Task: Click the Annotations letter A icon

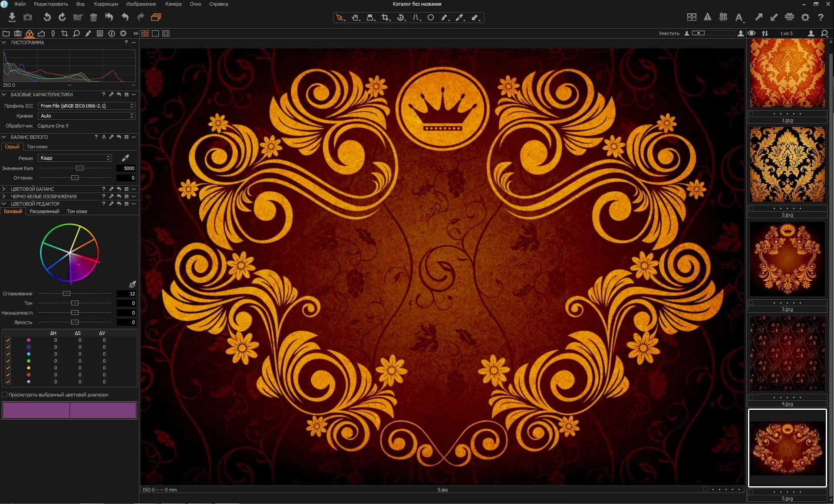Action: (x=739, y=18)
